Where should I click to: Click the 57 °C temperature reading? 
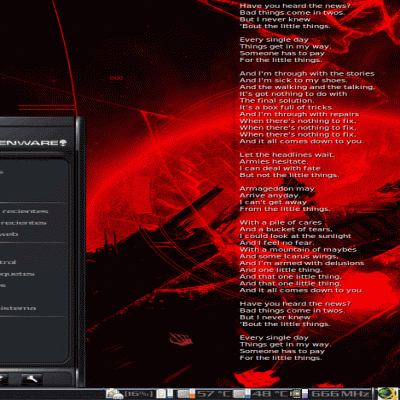tap(213, 394)
